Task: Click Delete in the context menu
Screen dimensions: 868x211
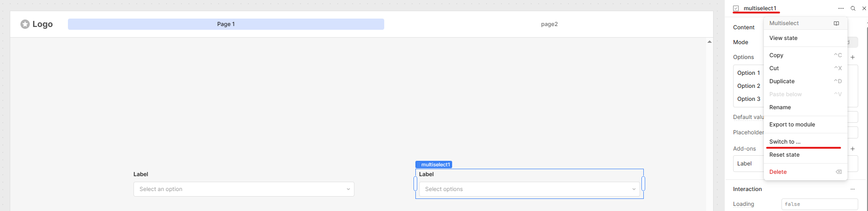Action: click(778, 172)
